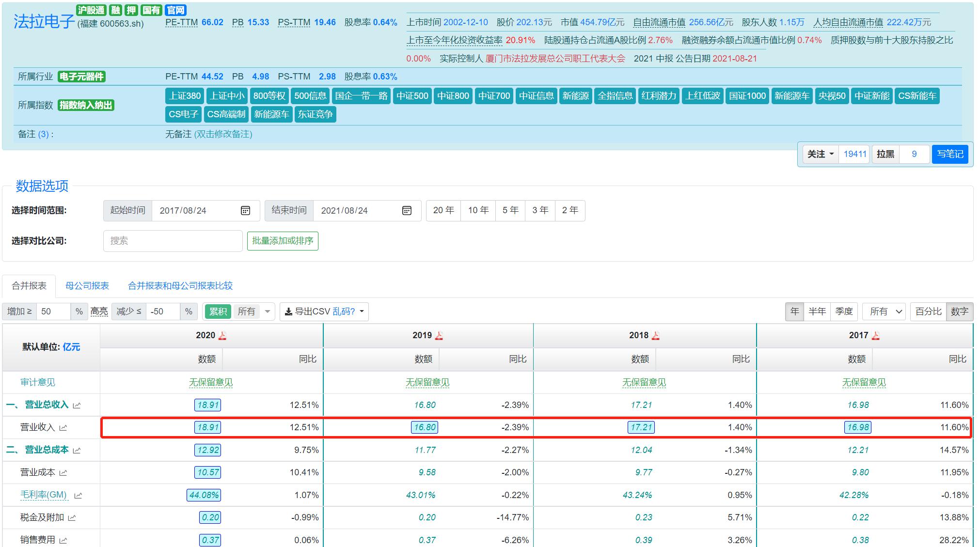Switch period to 季度
980x547 pixels.
[x=844, y=312]
